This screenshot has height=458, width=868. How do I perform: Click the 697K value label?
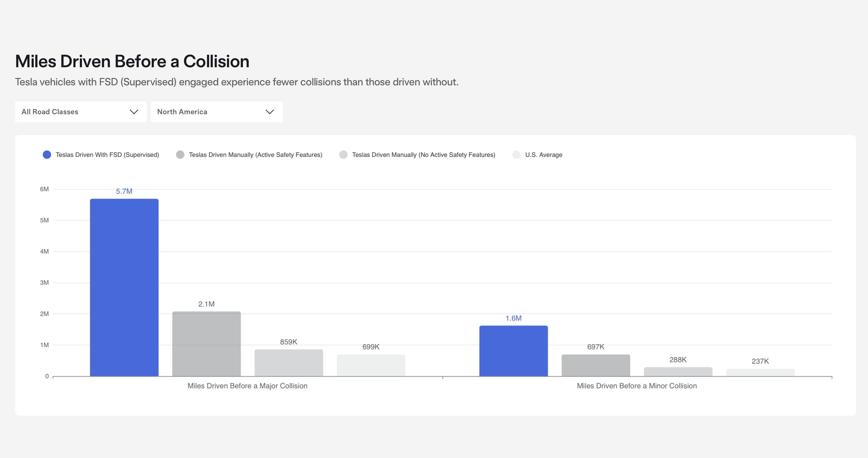point(596,347)
